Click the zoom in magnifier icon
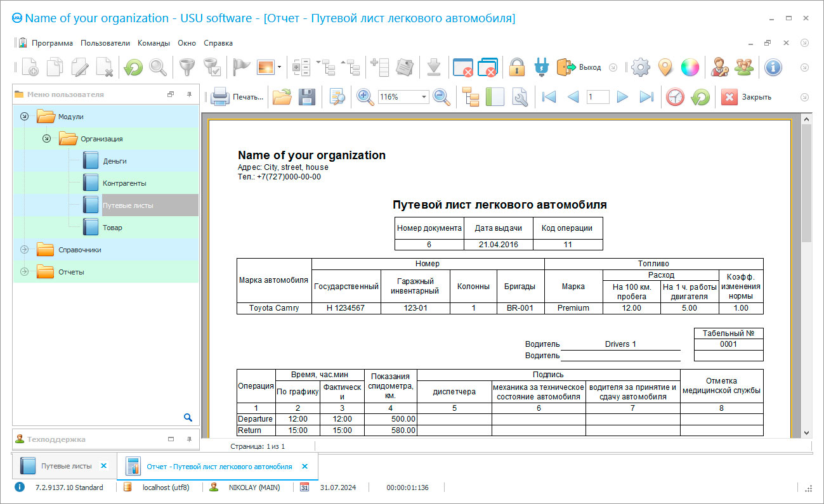 pyautogui.click(x=365, y=97)
